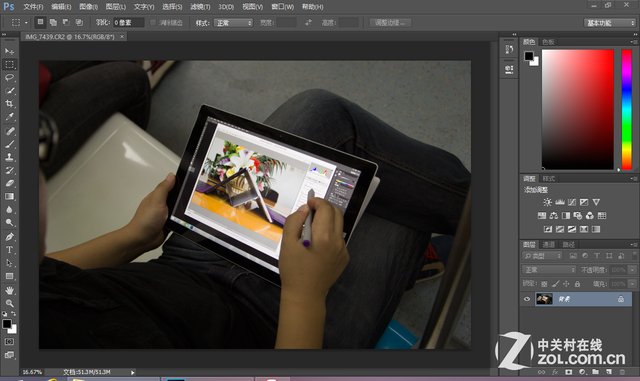The image size is (640, 381).
Task: Pick a color in the red color field
Action: (x=578, y=109)
